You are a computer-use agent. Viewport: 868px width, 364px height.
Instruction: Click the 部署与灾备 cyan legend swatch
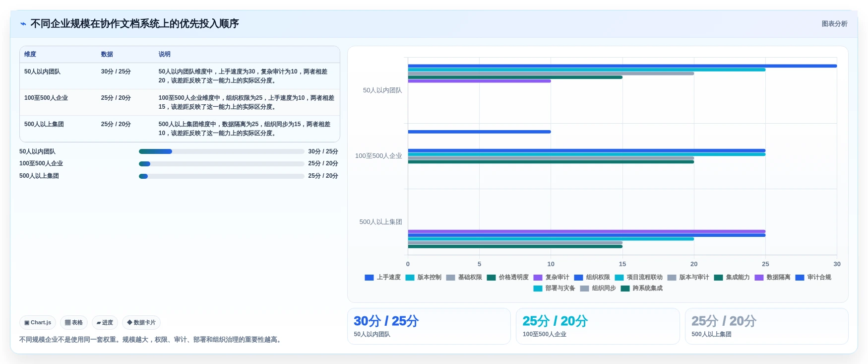(x=538, y=289)
